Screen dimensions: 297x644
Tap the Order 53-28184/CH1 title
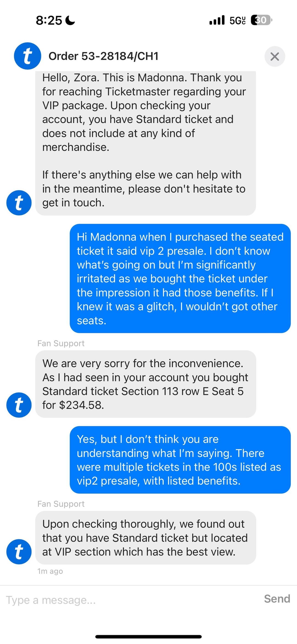tap(103, 56)
